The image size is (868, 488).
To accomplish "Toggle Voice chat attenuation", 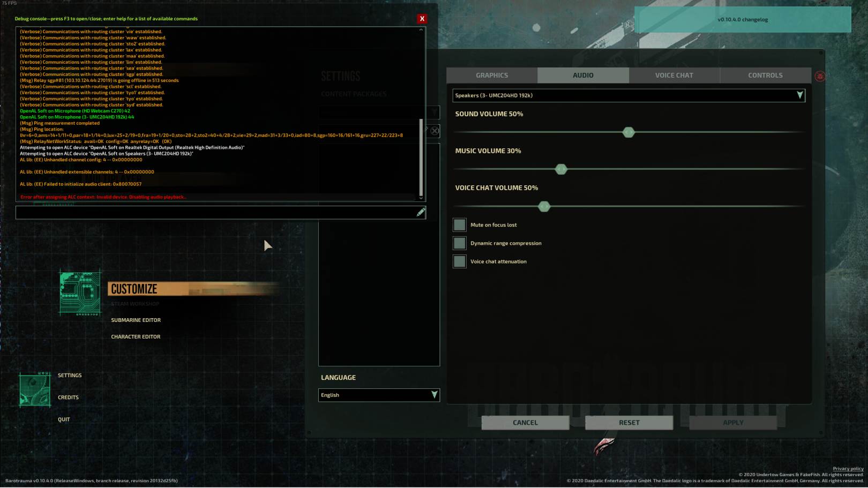I will click(x=459, y=261).
